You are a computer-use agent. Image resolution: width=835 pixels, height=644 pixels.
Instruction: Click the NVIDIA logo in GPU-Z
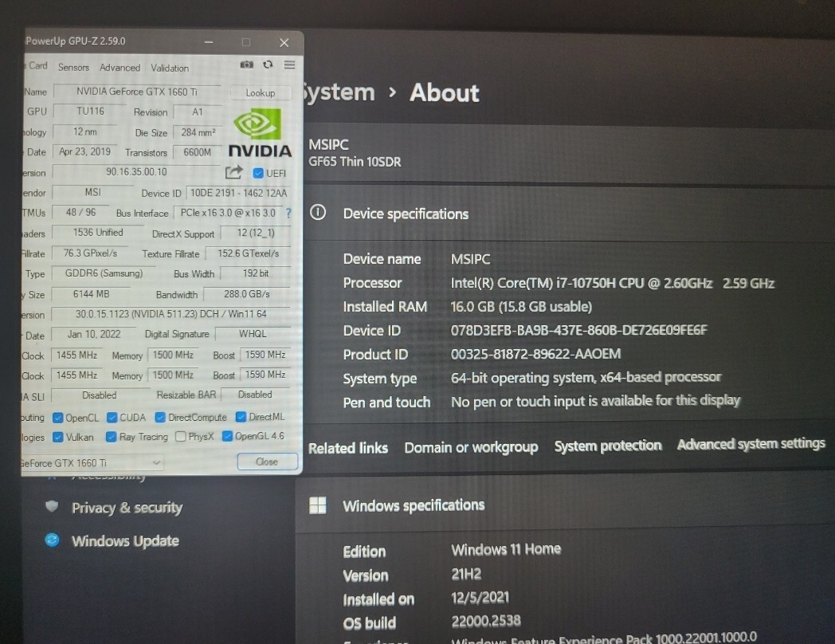[x=260, y=133]
